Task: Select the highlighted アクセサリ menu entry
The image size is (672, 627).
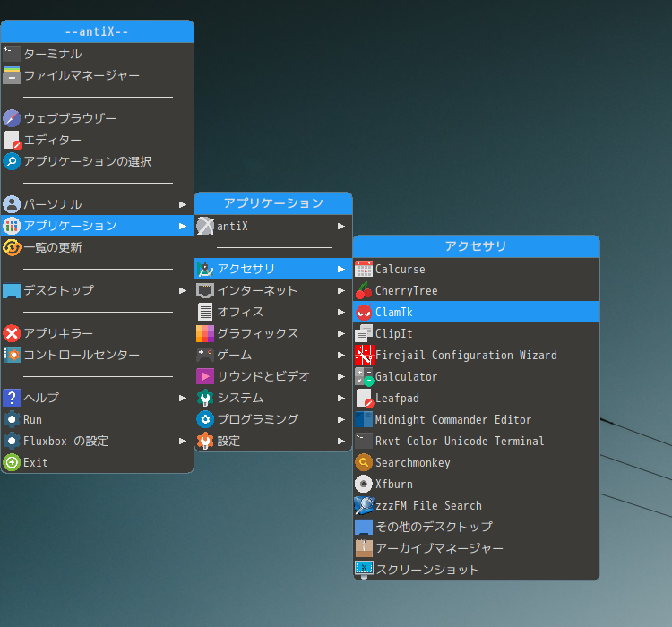Action: [273, 269]
